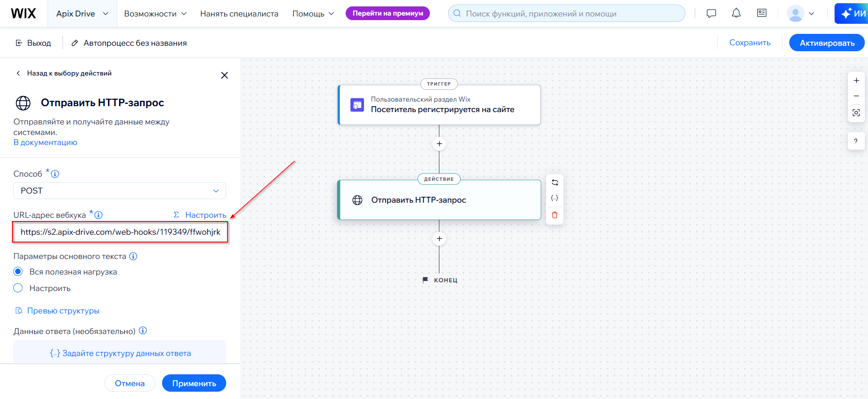Open the news feed icon in header
Screen dimensions: 868x399
pos(762,13)
